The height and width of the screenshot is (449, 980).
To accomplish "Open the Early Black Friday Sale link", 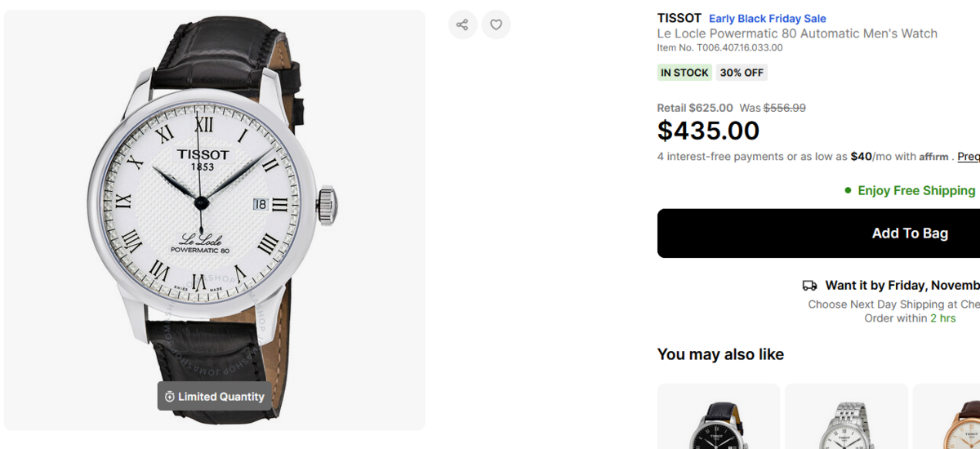I will [767, 19].
